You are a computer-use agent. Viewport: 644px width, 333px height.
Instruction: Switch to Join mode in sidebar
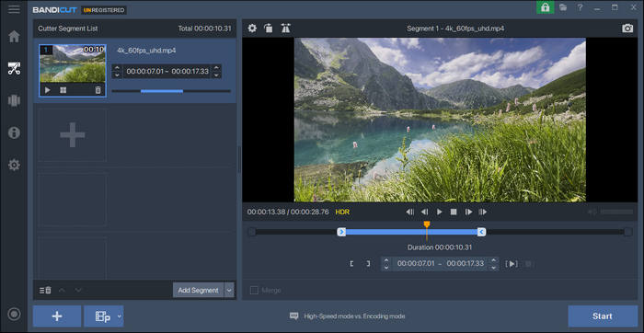[14, 100]
